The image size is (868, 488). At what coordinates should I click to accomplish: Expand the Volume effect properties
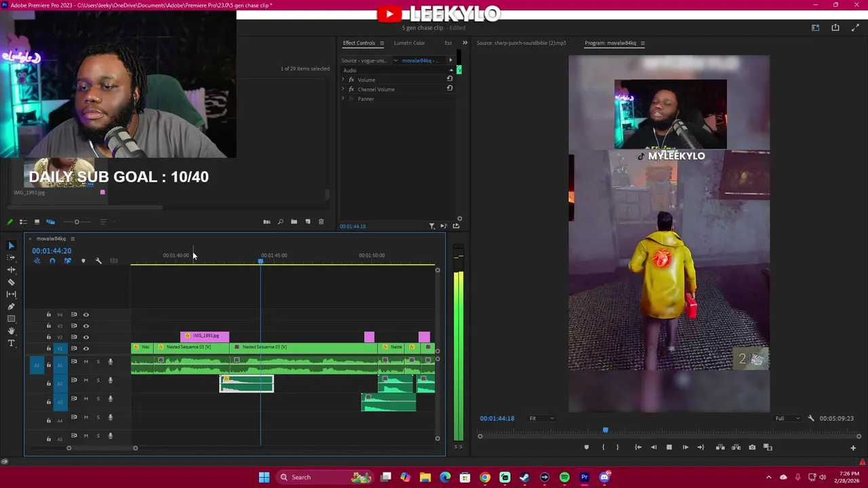342,80
